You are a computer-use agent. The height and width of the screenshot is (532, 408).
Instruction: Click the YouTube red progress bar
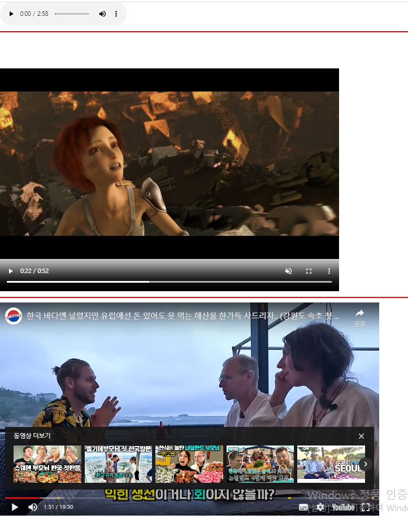pos(189,498)
